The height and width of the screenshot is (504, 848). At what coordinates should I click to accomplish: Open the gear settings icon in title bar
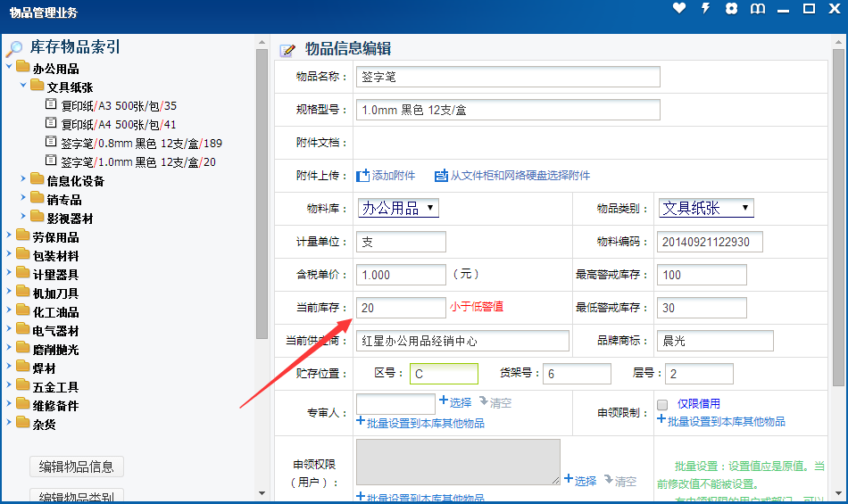click(x=731, y=8)
